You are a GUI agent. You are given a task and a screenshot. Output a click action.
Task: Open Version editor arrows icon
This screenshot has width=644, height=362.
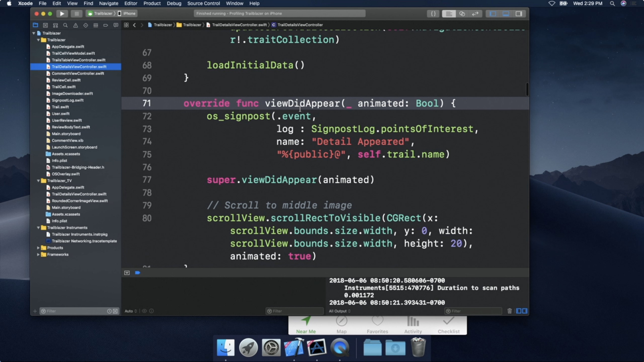coord(475,14)
